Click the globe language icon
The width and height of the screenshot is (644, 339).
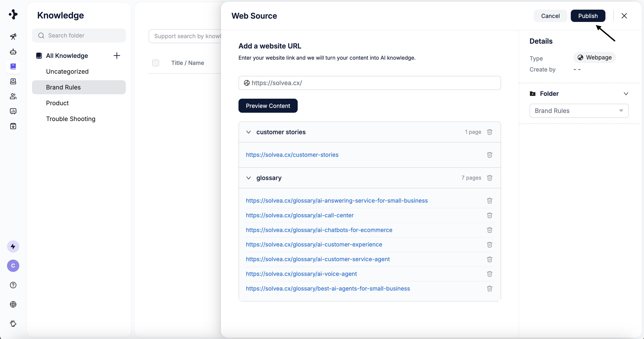pos(13,304)
